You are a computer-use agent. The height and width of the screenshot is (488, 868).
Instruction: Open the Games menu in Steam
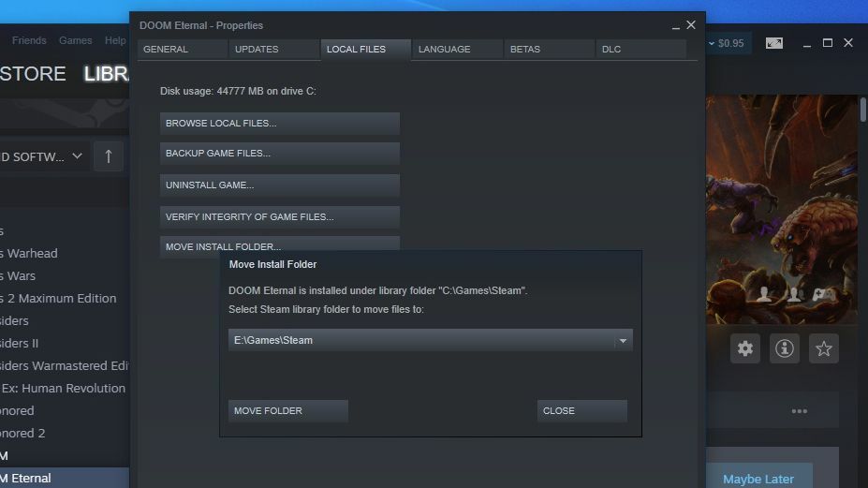(x=75, y=40)
